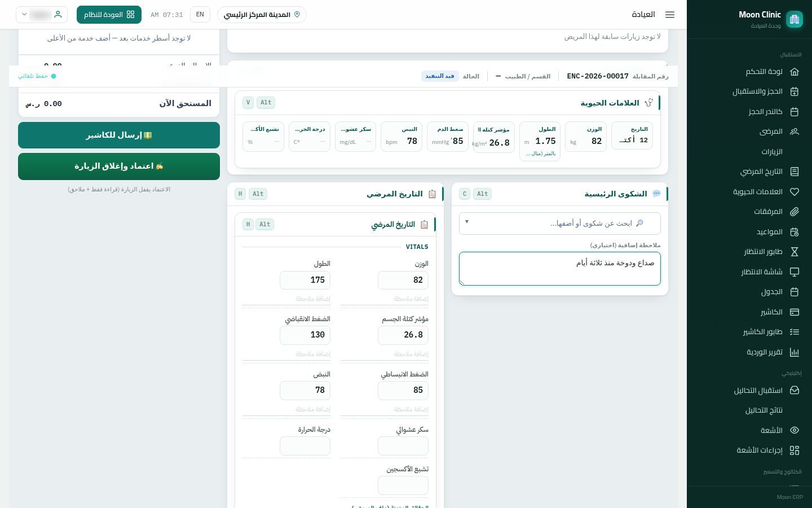
Task: Click the Moon Clinic logo icon
Action: click(795, 19)
